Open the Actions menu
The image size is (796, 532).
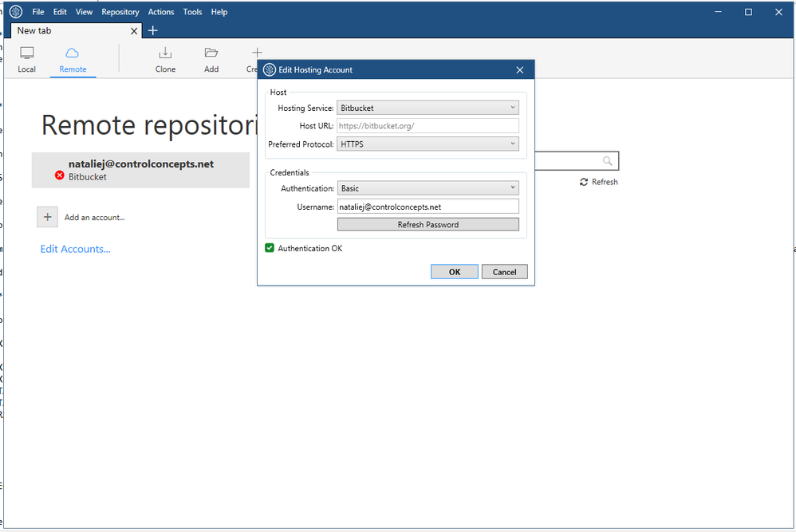pos(161,12)
